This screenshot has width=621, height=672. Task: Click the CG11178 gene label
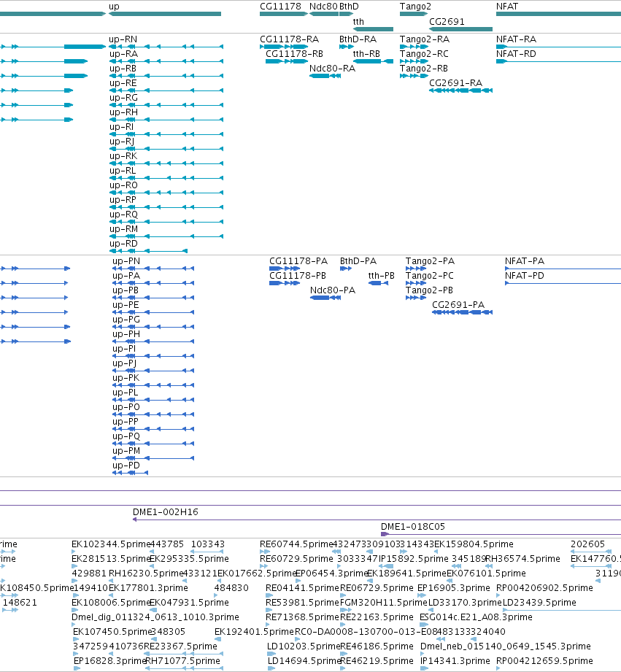280,7
